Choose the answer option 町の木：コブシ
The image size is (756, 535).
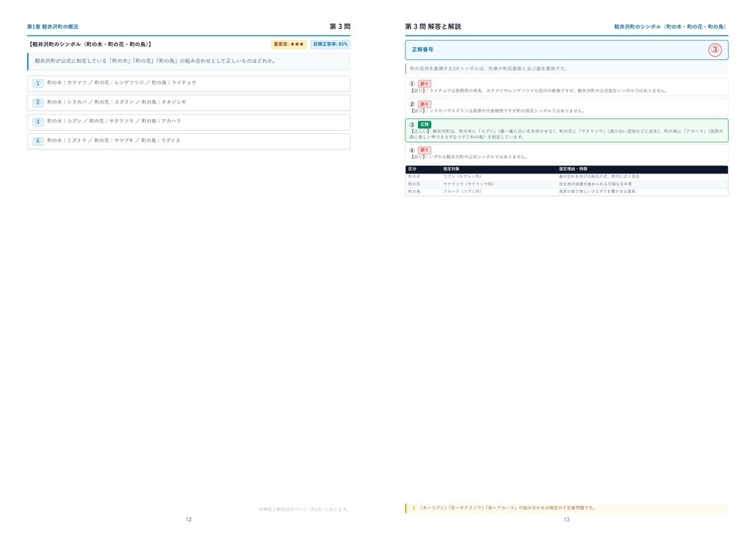188,122
